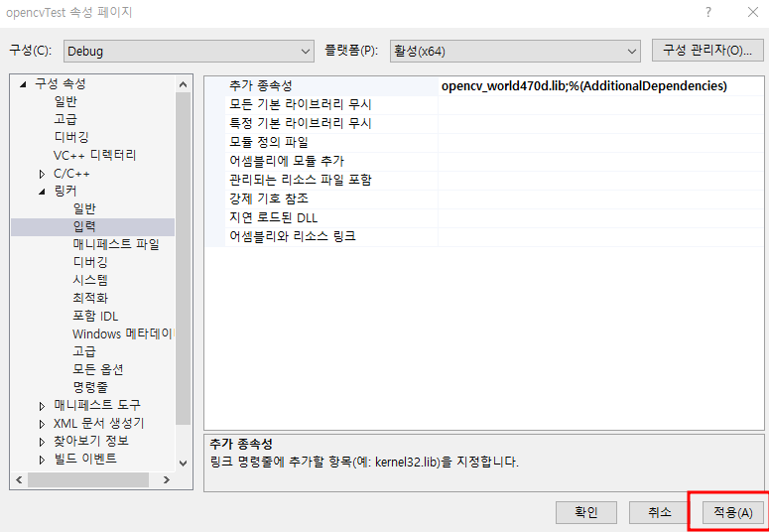Click the 강제 기호 참조 row

point(484,199)
